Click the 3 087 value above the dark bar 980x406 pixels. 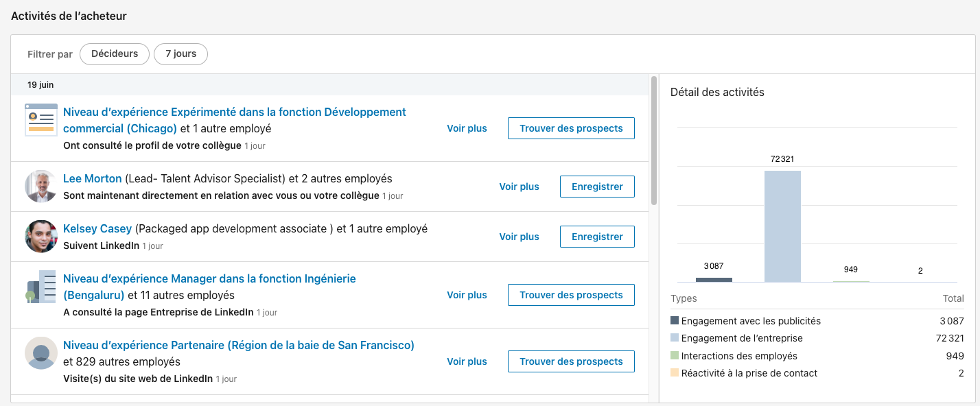point(714,266)
